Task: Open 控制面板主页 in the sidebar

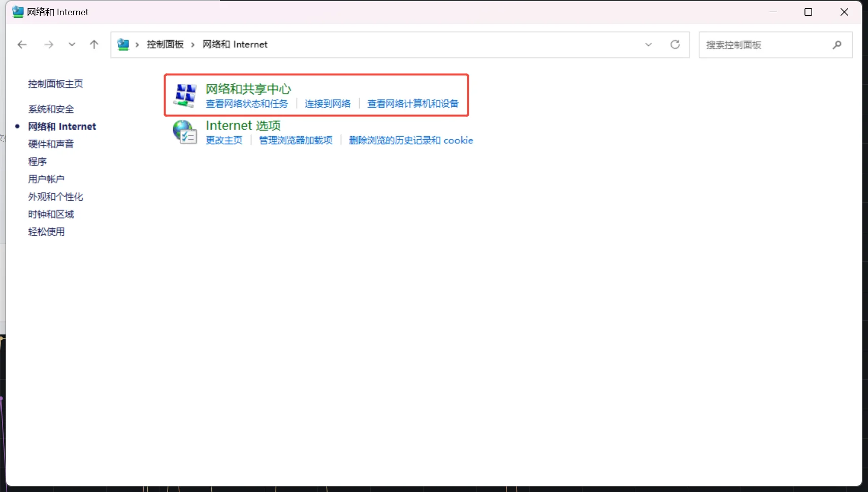Action: [x=55, y=84]
